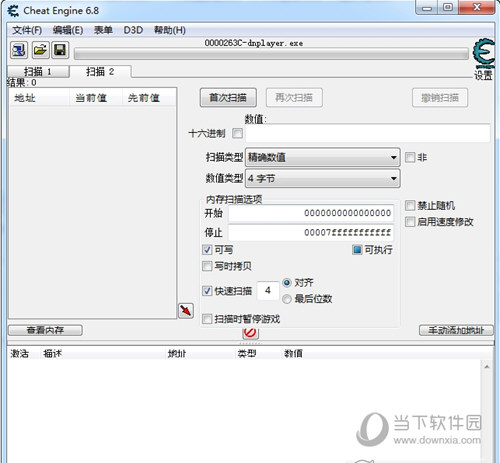Select the 最后位数 radio button
The image size is (500, 463).
click(x=287, y=299)
